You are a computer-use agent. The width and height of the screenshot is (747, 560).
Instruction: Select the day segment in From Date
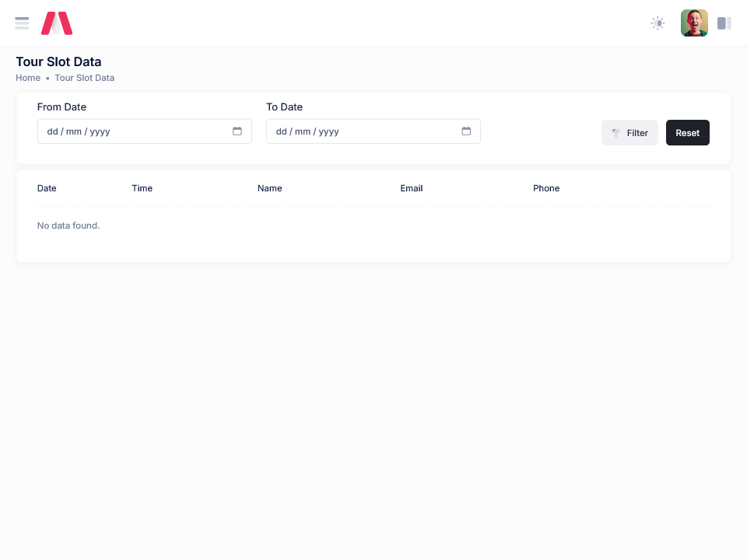coord(52,131)
